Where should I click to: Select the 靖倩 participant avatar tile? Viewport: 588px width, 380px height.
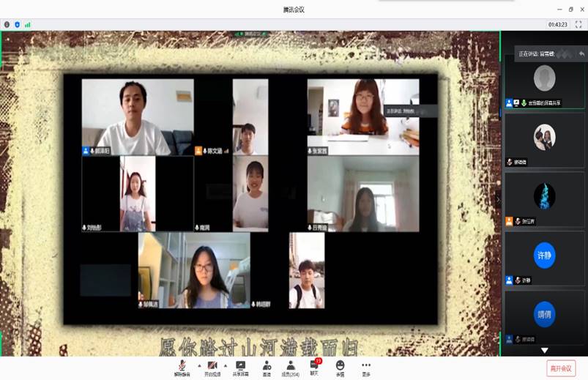coord(544,314)
